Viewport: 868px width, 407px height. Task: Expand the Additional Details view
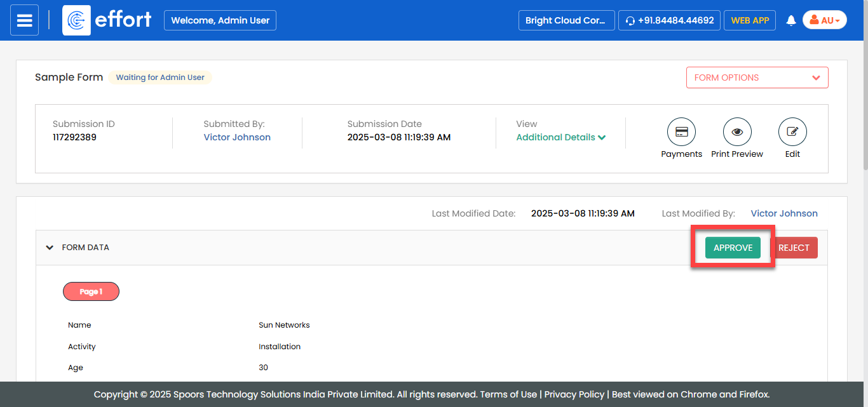tap(560, 137)
